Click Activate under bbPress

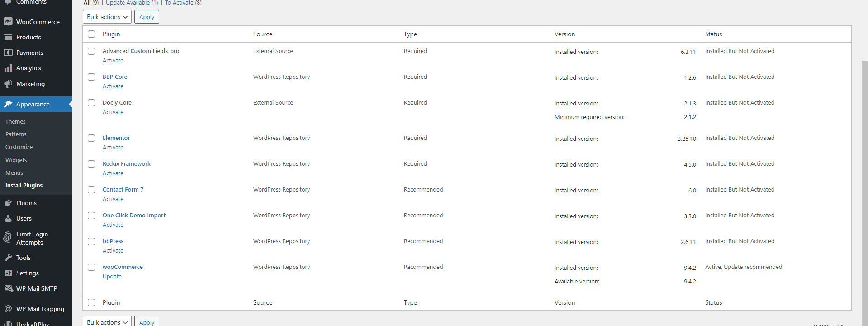pyautogui.click(x=113, y=251)
